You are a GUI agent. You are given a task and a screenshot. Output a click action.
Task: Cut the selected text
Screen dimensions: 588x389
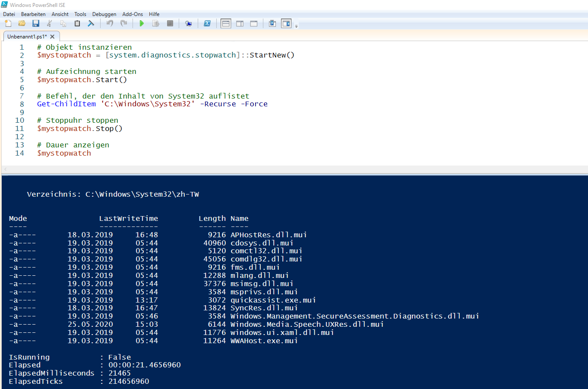click(x=50, y=23)
